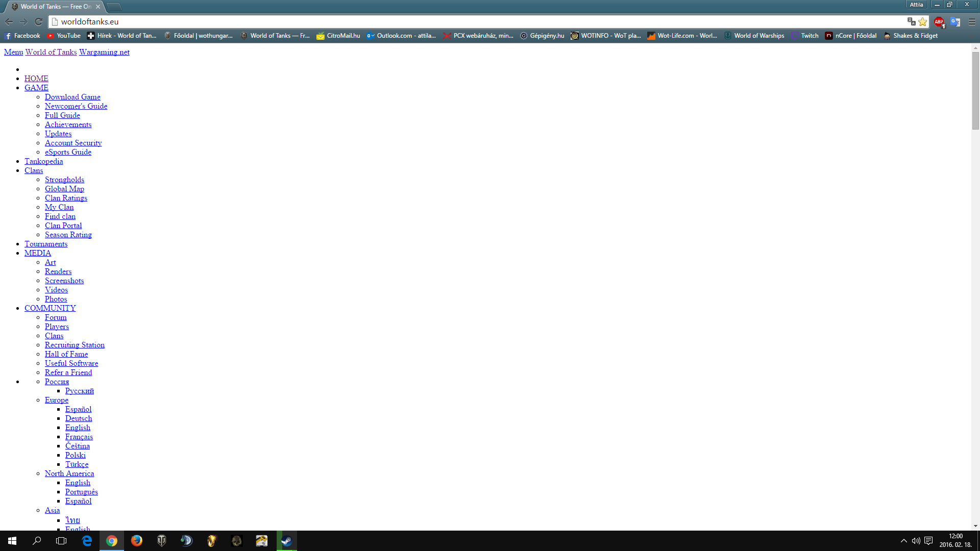Screen dimensions: 980x551
Task: Launch Microsoft Edge from taskbar
Action: 87,541
